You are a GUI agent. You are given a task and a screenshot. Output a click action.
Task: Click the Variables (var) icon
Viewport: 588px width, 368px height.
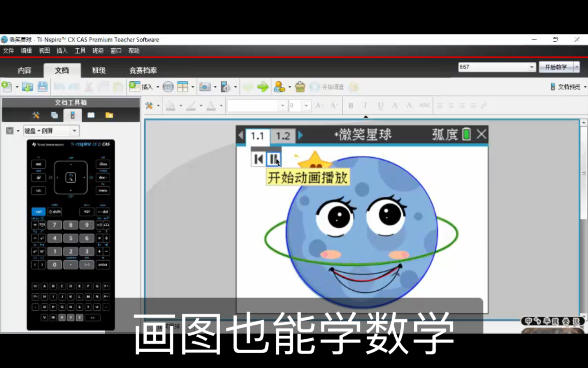[x=168, y=87]
